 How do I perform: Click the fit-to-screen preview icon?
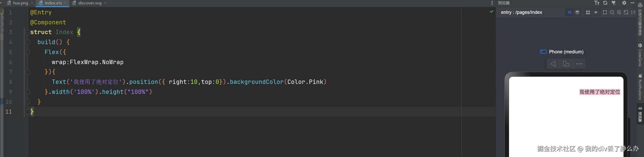pos(626,12)
